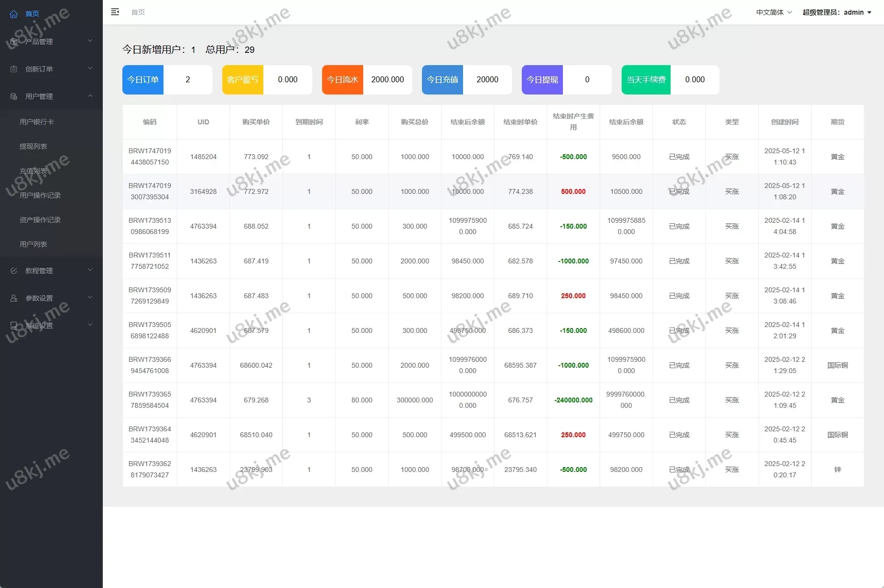Expand the 产品管理 menu chevron

pos(90,41)
